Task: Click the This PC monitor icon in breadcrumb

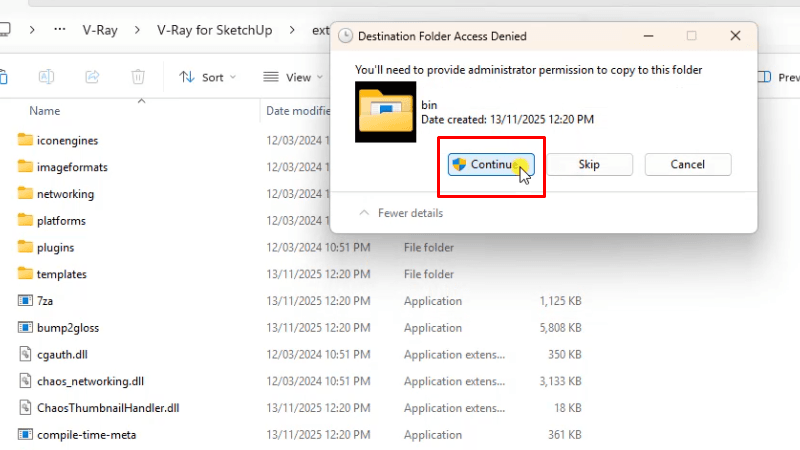Action: 4,30
